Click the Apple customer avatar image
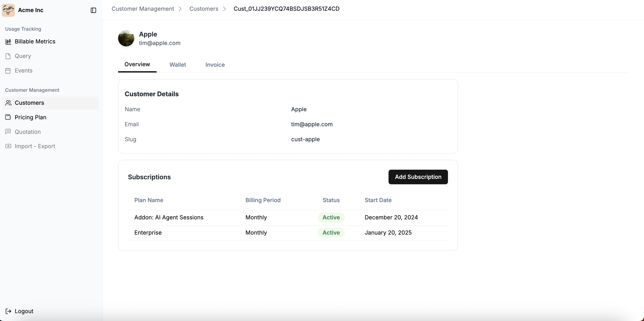 (126, 38)
